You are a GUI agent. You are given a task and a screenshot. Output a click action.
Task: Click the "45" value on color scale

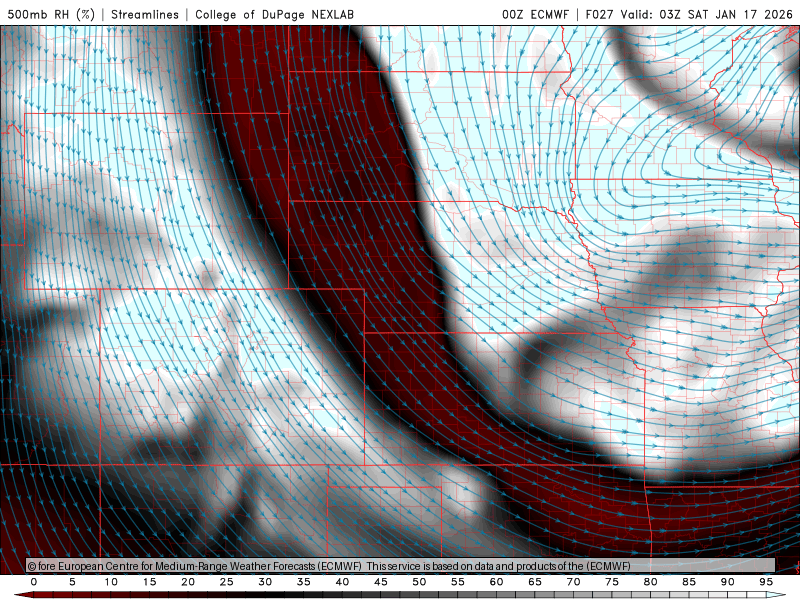click(x=381, y=582)
